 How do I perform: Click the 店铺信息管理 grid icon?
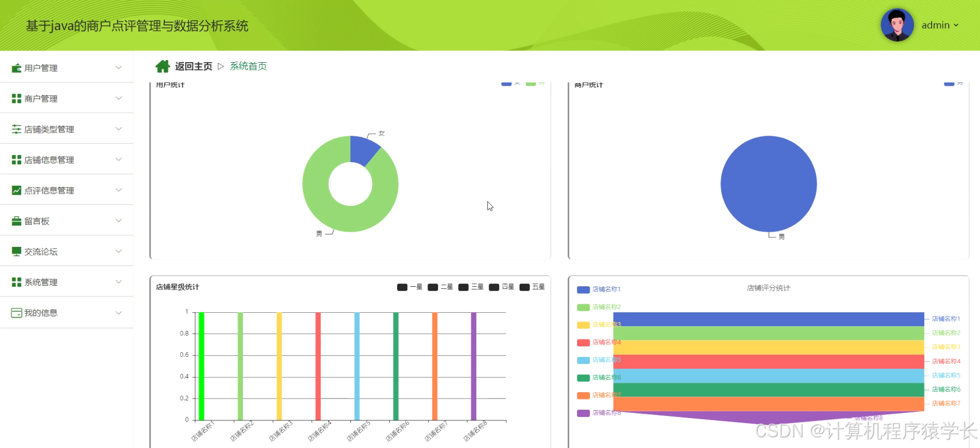pos(16,160)
